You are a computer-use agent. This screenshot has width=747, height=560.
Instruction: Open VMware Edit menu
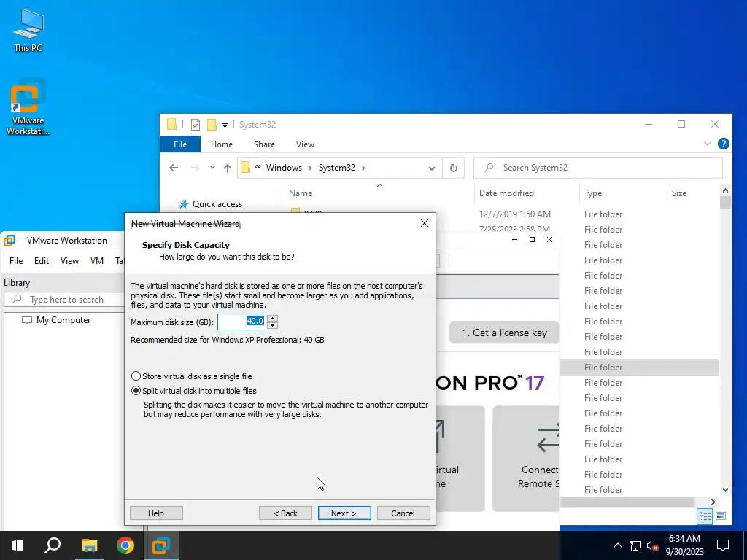(42, 261)
